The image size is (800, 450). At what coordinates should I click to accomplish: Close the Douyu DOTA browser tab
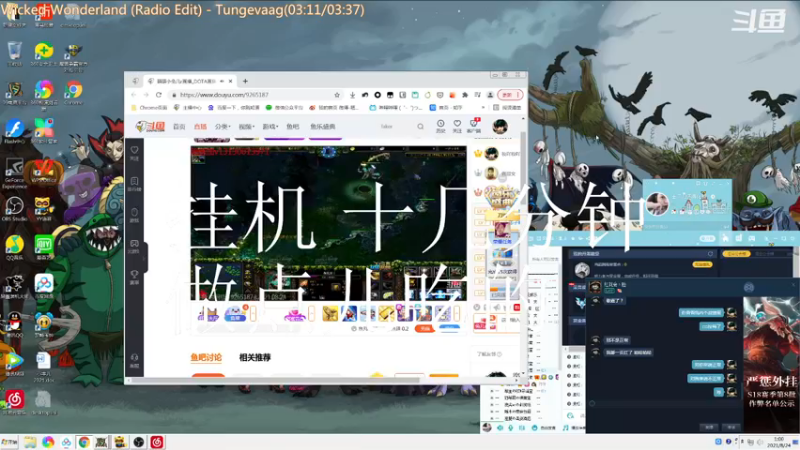[231, 81]
